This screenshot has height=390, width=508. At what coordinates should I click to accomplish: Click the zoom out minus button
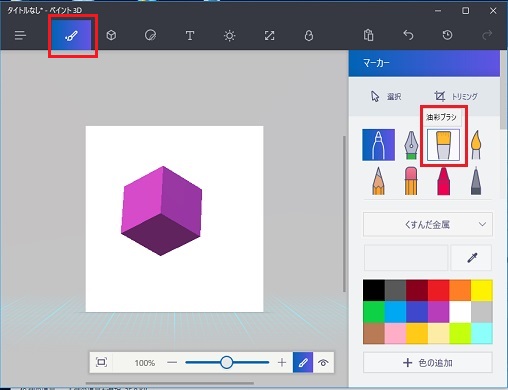pos(172,362)
